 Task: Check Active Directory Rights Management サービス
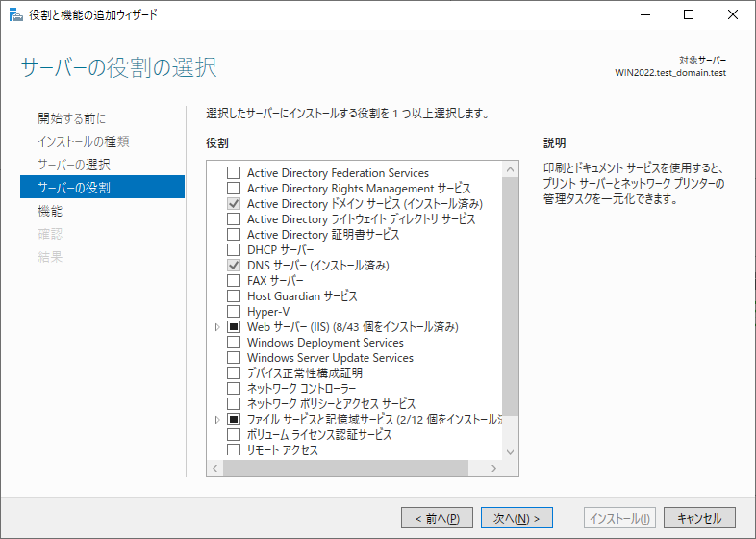point(234,189)
